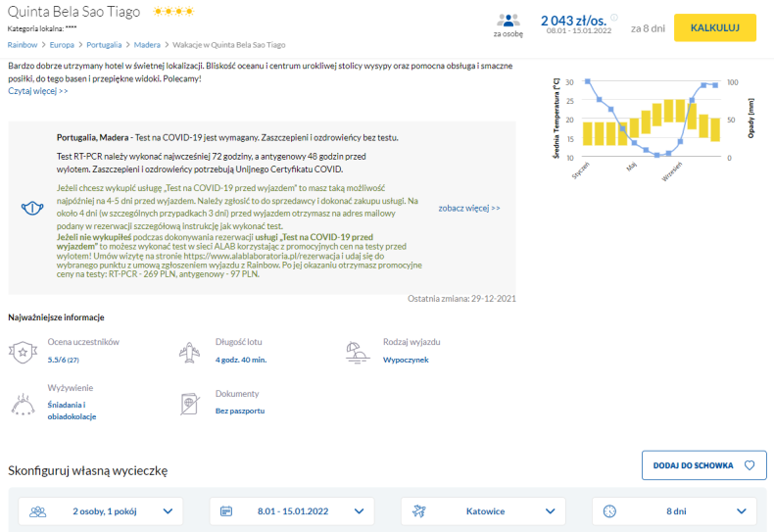Click the 'Najważniejsze informacje' heading
This screenshot has height=532, width=774.
(56, 317)
